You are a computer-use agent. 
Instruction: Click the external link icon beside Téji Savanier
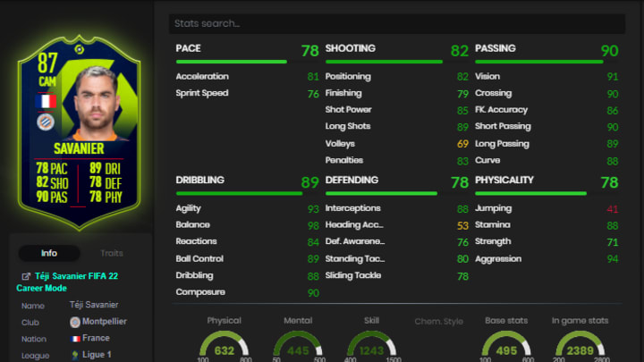point(26,276)
